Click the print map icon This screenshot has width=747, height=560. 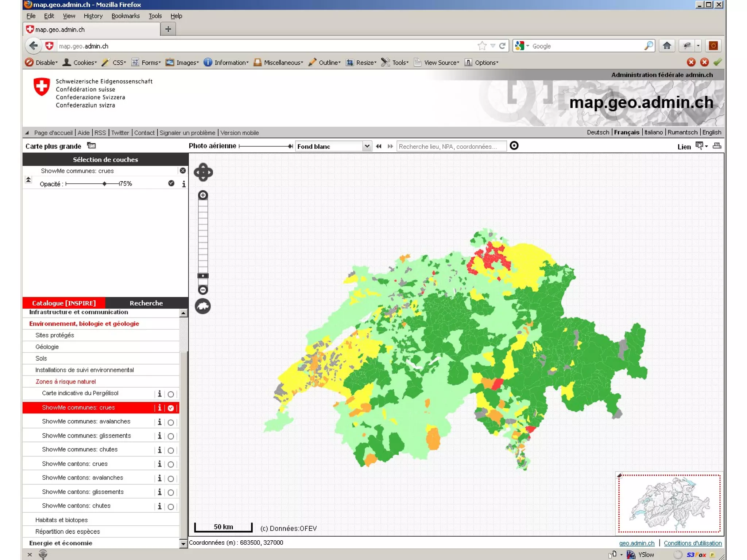(717, 146)
